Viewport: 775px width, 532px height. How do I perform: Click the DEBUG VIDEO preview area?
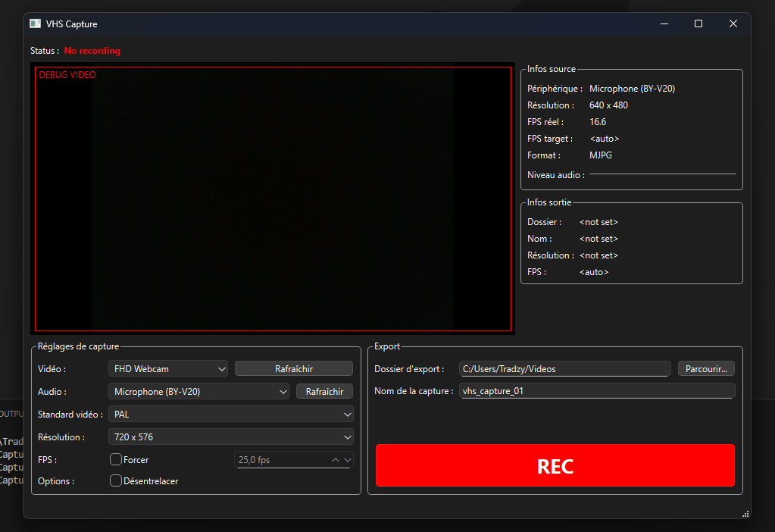(x=273, y=199)
